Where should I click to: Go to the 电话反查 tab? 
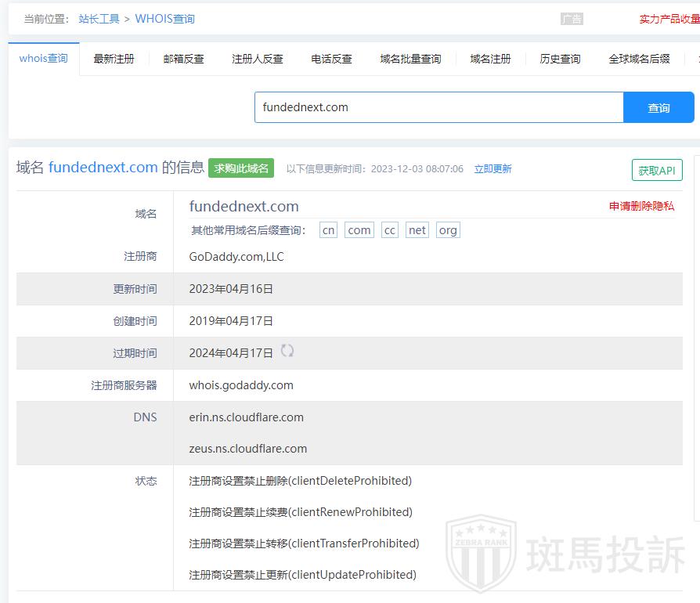pyautogui.click(x=331, y=59)
